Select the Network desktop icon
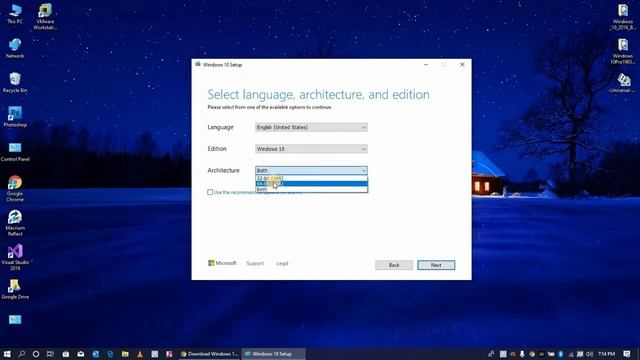 point(15,48)
